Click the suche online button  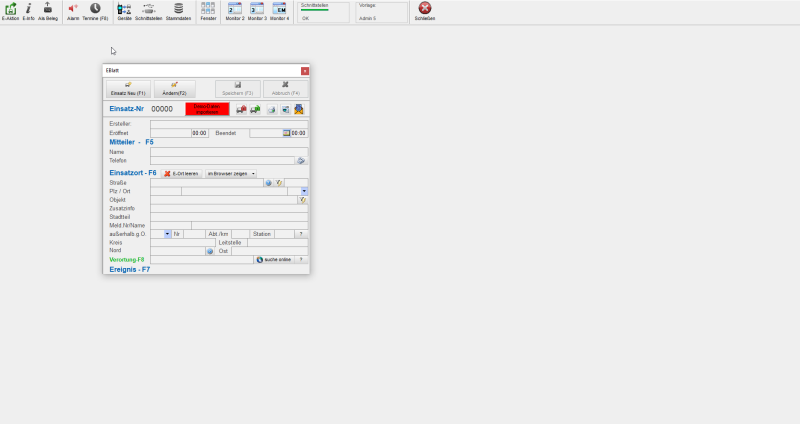tap(274, 260)
